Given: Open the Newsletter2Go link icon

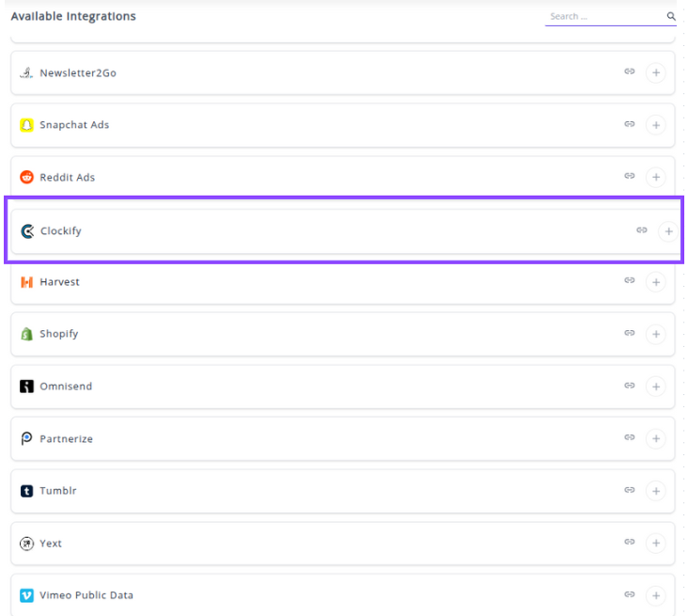Looking at the screenshot, I should pyautogui.click(x=630, y=71).
